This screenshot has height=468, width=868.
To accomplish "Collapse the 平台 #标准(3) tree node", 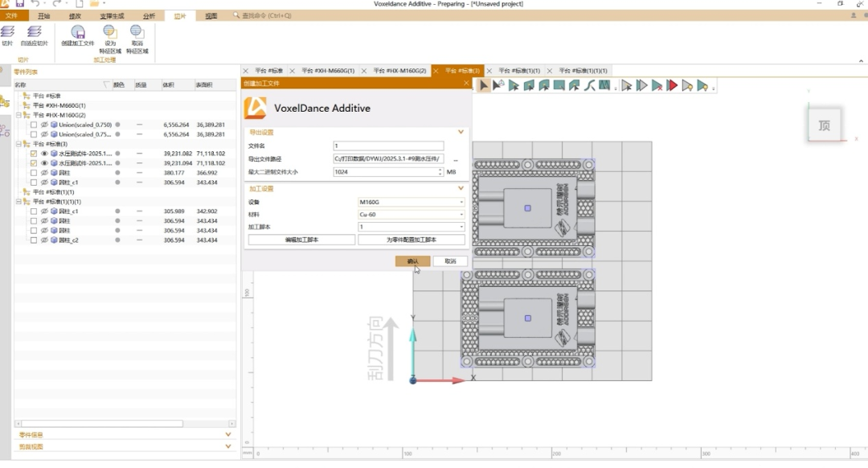I will [x=18, y=144].
